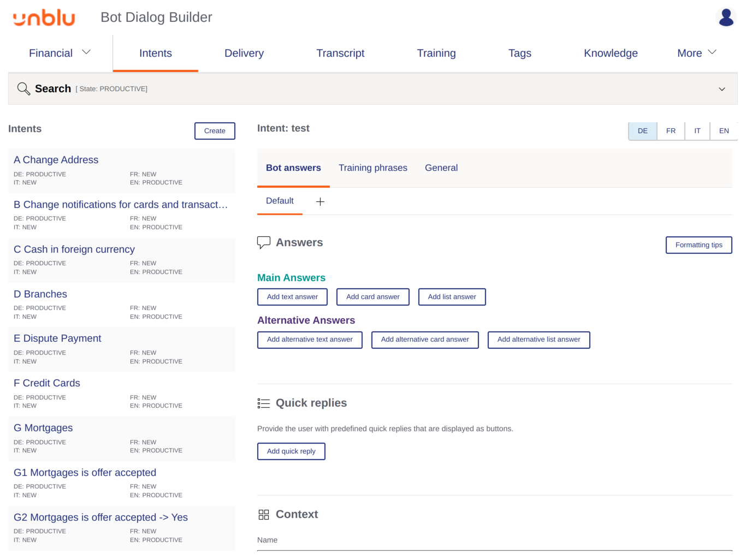Open the Knowledge menu tab
The width and height of the screenshot is (746, 560).
pos(611,53)
